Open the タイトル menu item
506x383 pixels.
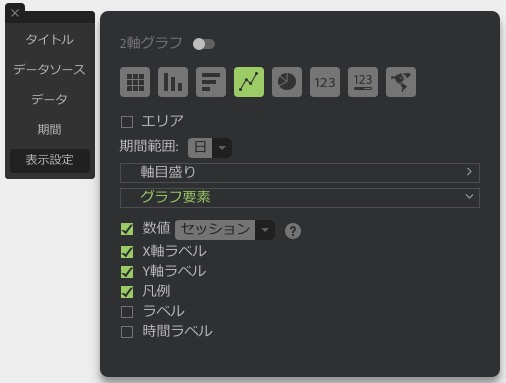click(50, 40)
